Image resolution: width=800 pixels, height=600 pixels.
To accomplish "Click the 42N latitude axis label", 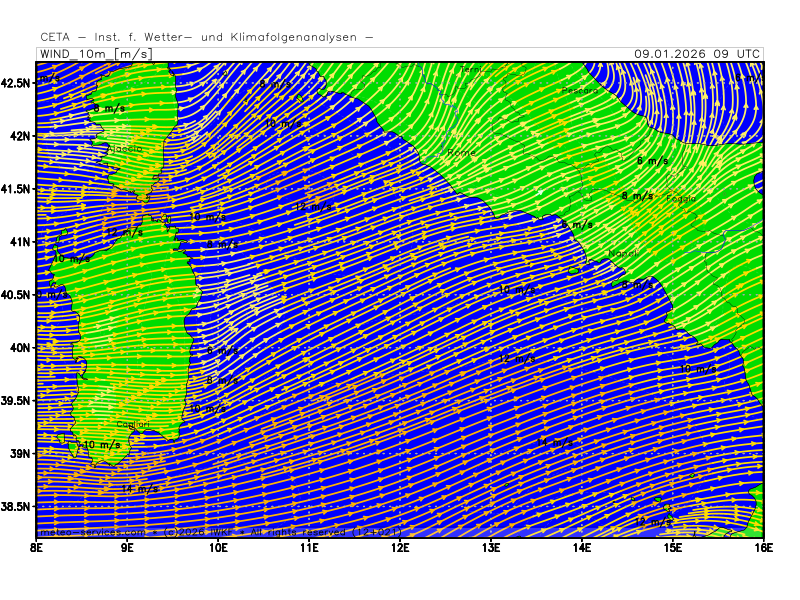I will (x=19, y=135).
